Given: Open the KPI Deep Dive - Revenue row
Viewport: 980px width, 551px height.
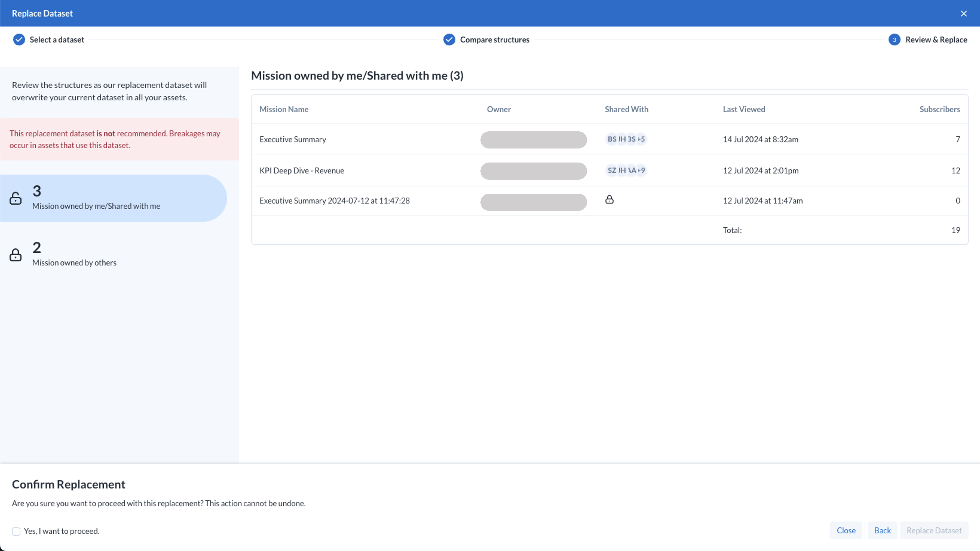Looking at the screenshot, I should tap(301, 171).
